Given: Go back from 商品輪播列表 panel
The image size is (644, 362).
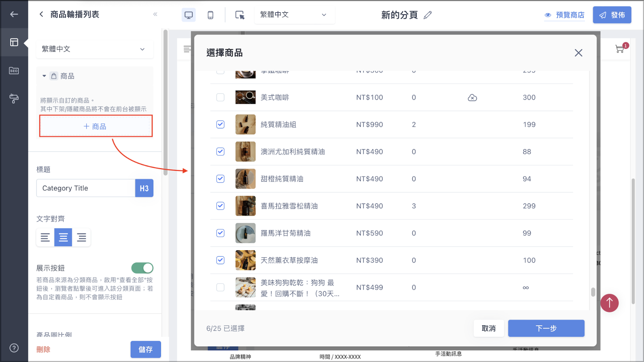Looking at the screenshot, I should click(41, 14).
